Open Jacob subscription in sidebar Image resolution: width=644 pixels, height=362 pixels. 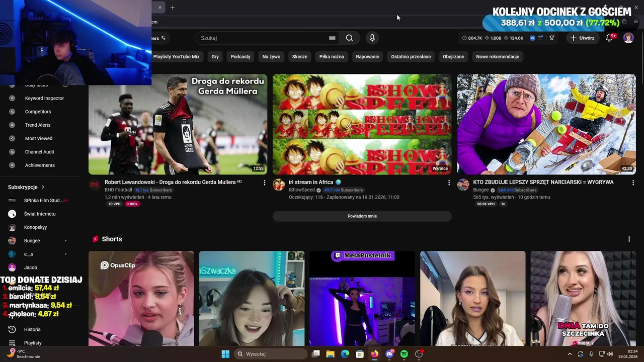(30, 267)
